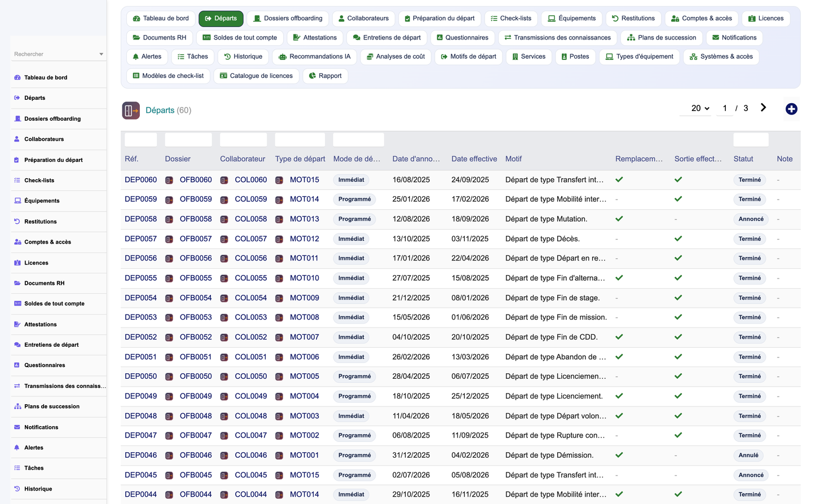
Task: Click the Réf. column filter field
Action: (141, 140)
